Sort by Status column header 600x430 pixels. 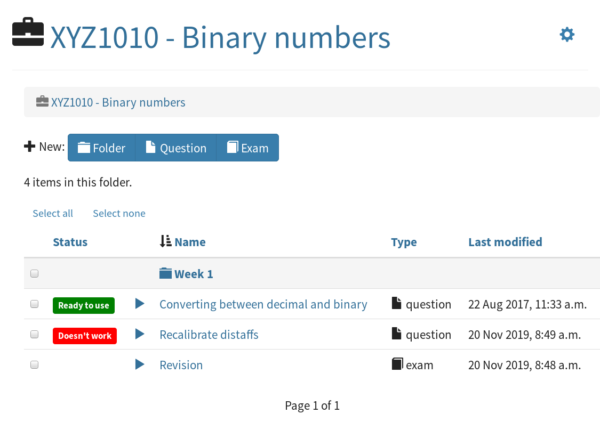coord(70,242)
